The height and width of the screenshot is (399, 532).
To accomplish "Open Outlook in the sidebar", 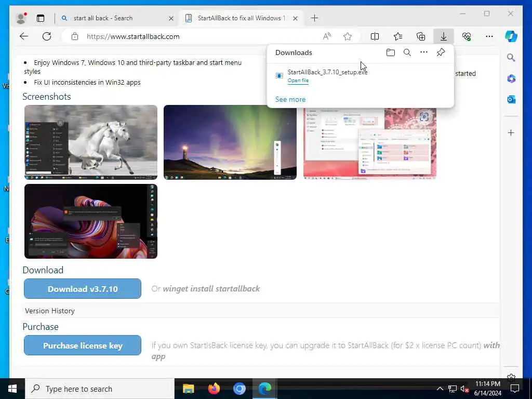I will 511,99.
